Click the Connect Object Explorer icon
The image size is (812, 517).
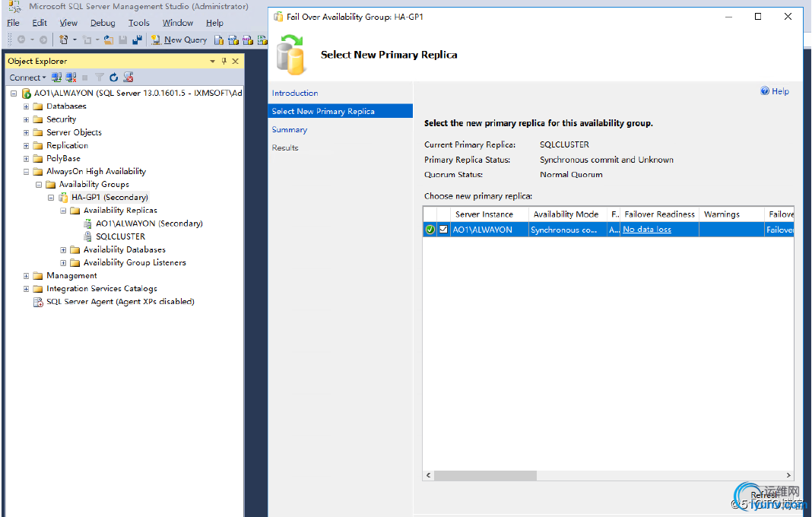[56, 78]
